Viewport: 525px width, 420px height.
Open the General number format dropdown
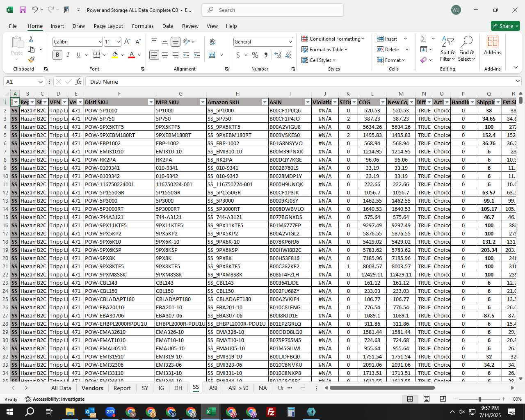[290, 42]
